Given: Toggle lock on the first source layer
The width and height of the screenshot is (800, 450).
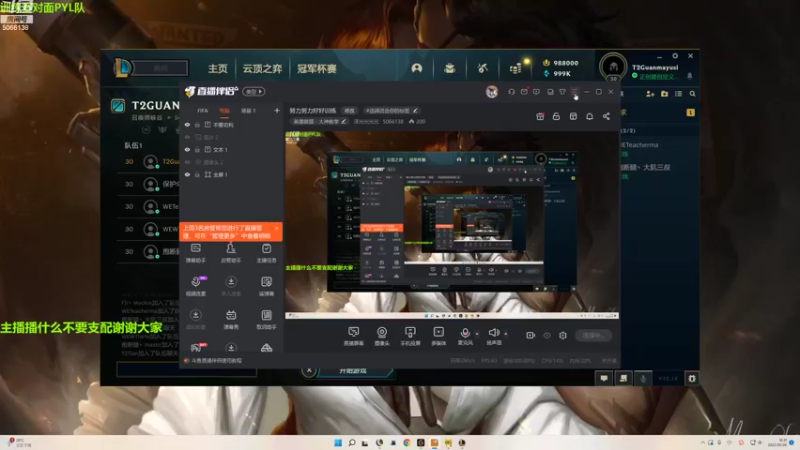Looking at the screenshot, I should coord(197,125).
